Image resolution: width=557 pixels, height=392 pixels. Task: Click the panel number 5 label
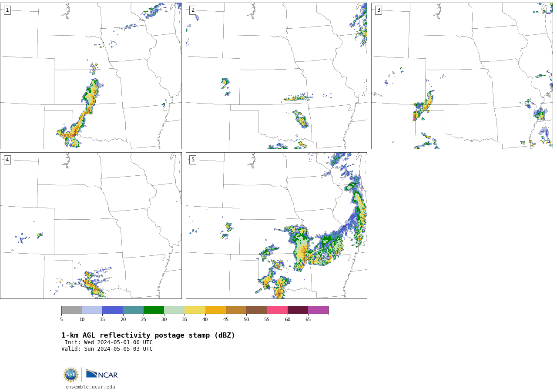point(193,160)
